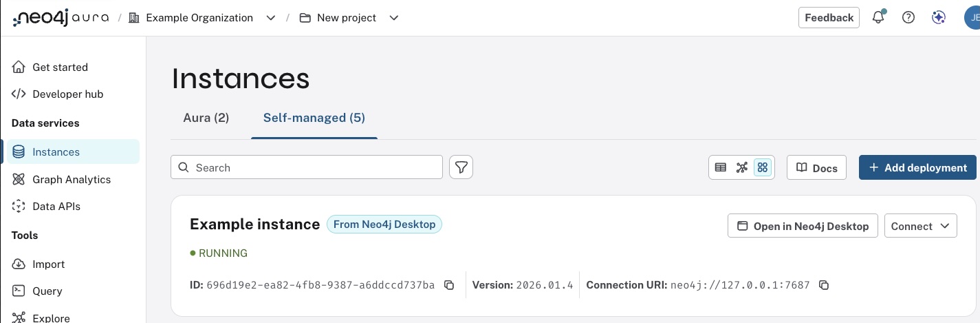This screenshot has height=323, width=980.
Task: Switch to the Aura (2) tab
Action: [206, 118]
